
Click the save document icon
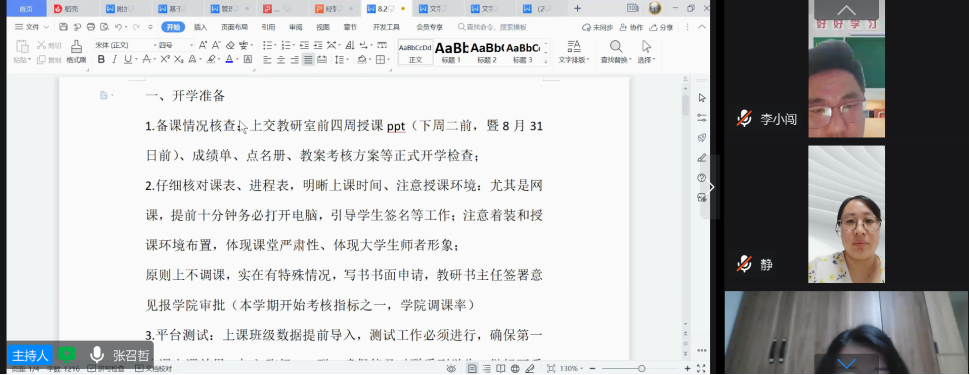click(63, 27)
